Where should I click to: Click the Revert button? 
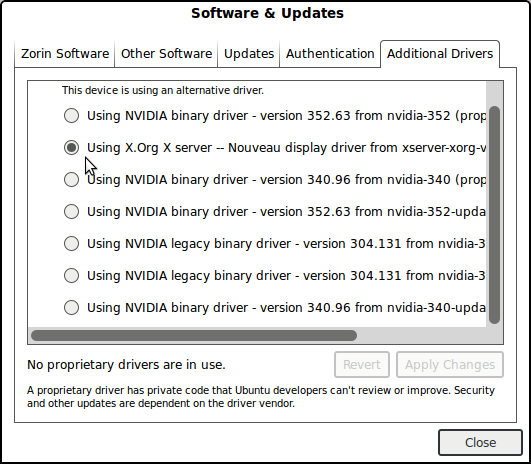point(362,365)
